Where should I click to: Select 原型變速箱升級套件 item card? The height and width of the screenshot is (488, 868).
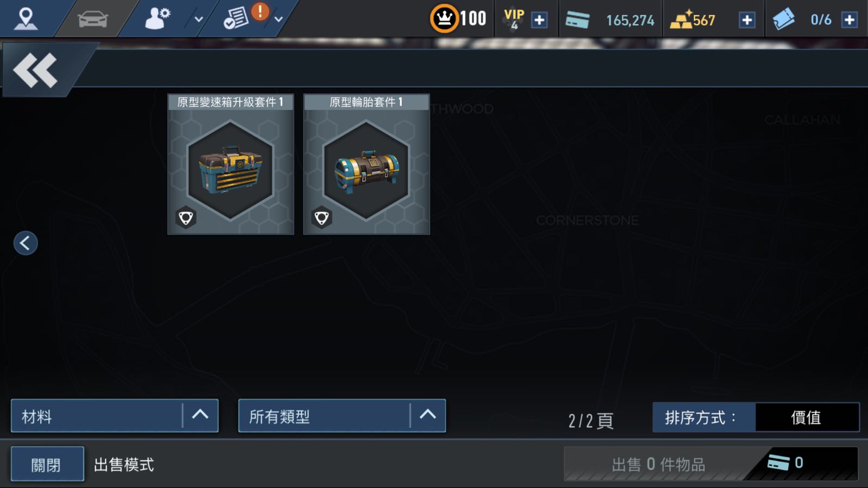[231, 164]
